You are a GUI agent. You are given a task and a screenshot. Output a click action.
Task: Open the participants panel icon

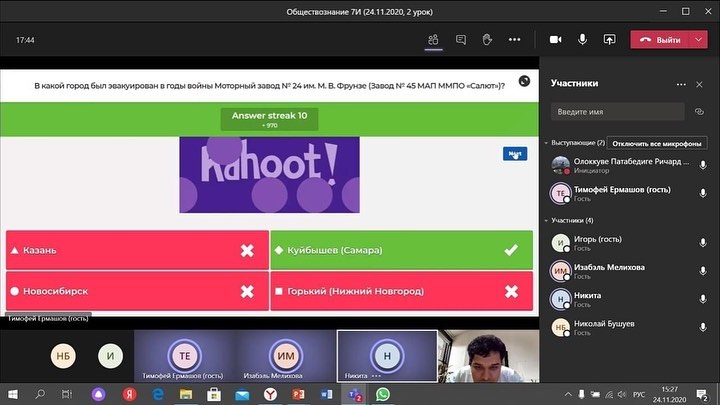(x=433, y=40)
